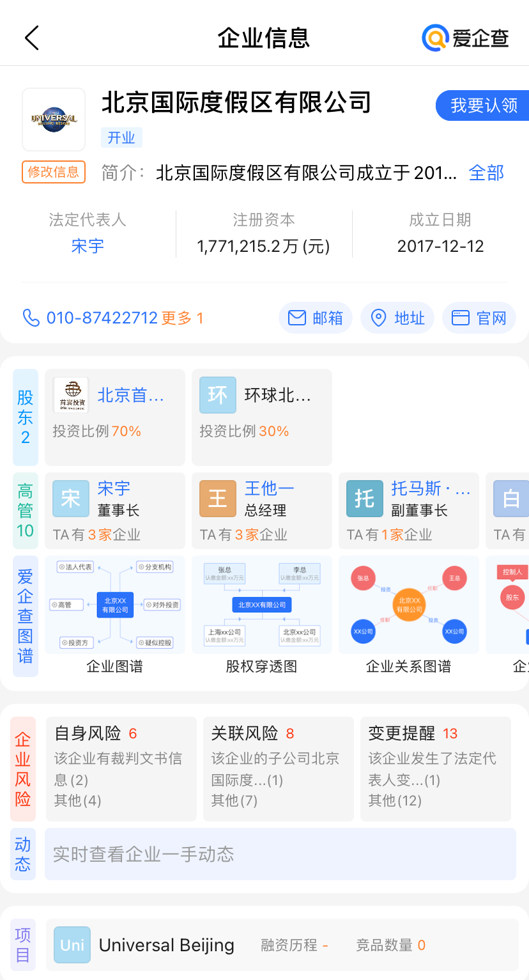
Task: Select the 北京首… shareholder card with 70%
Action: [x=115, y=417]
